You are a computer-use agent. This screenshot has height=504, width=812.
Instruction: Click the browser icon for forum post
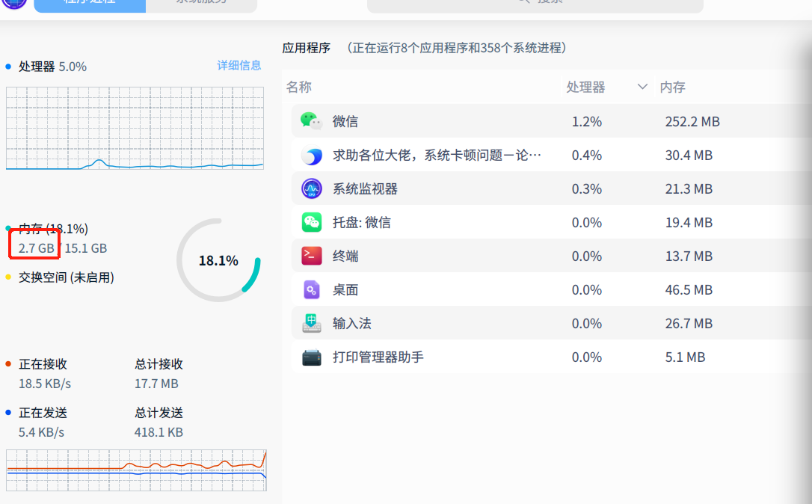tap(311, 156)
